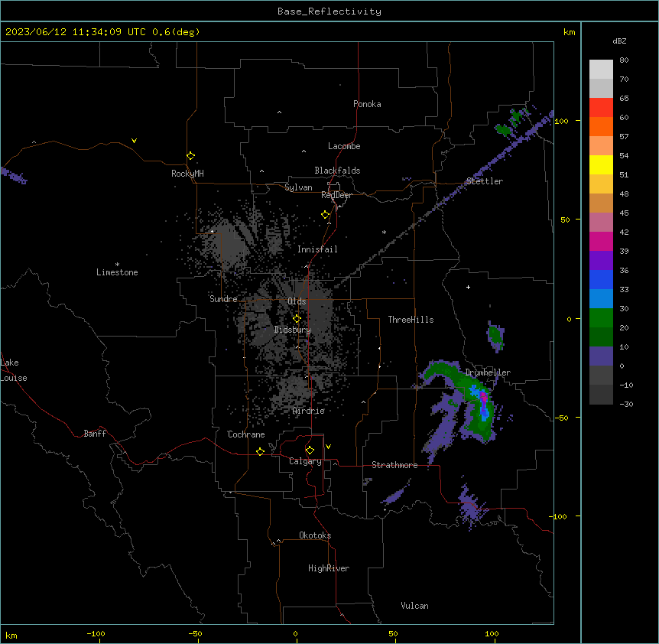Click the Lake Louise label
The width and height of the screenshot is (659, 644).
click(14, 370)
